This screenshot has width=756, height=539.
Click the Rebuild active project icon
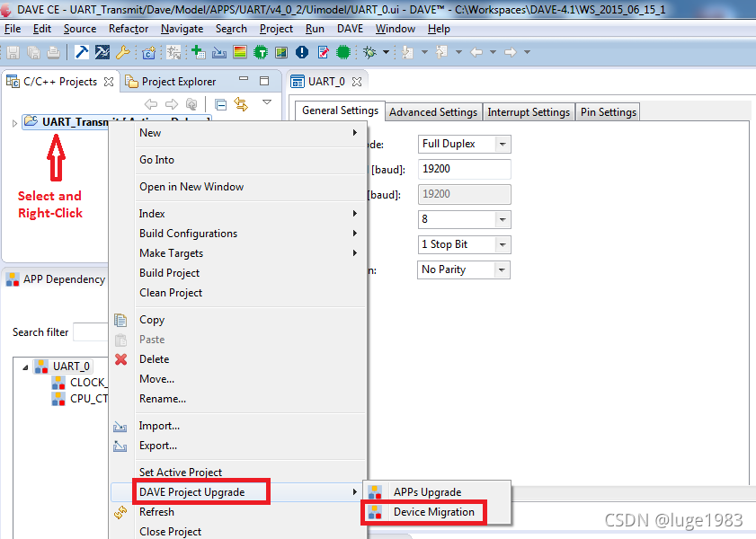[102, 52]
